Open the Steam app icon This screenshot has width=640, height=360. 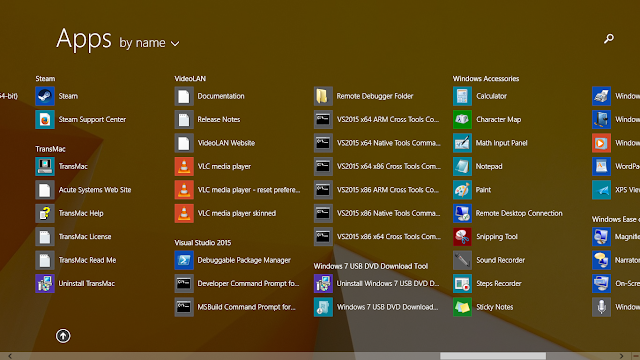(x=45, y=96)
